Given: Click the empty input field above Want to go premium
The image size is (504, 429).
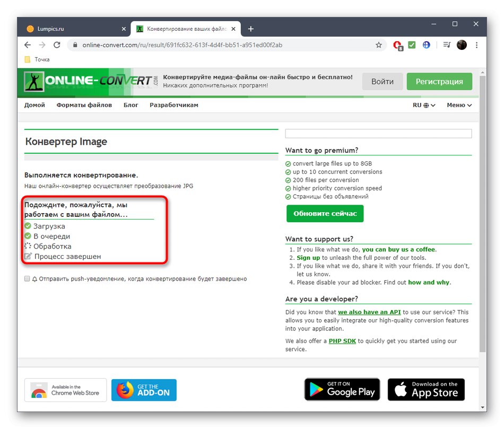Looking at the screenshot, I should click(x=378, y=133).
